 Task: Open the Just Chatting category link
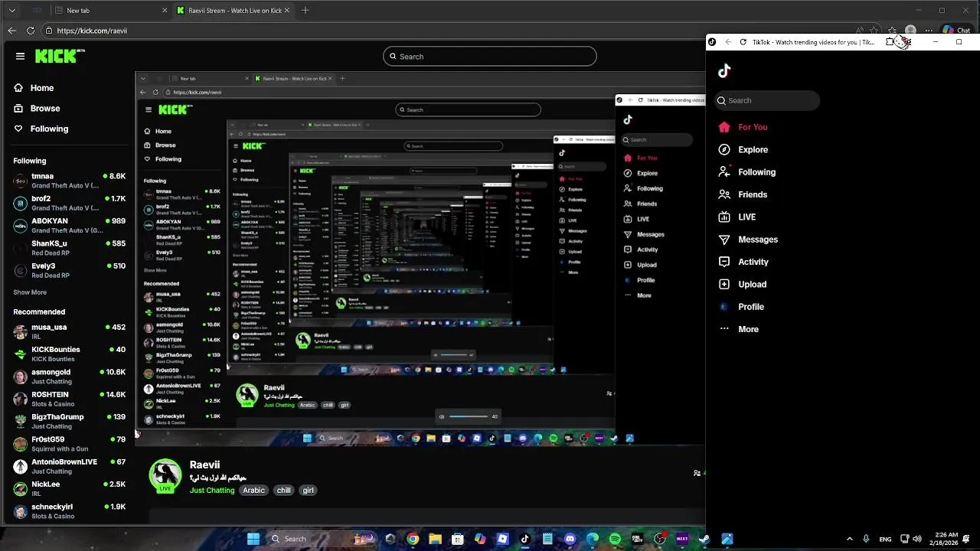click(212, 491)
